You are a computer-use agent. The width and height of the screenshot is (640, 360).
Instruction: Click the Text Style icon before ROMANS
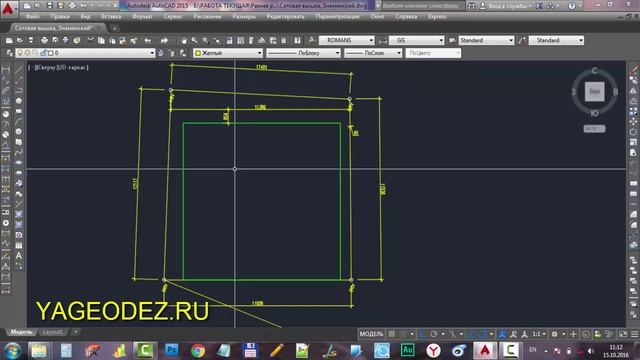coord(311,40)
